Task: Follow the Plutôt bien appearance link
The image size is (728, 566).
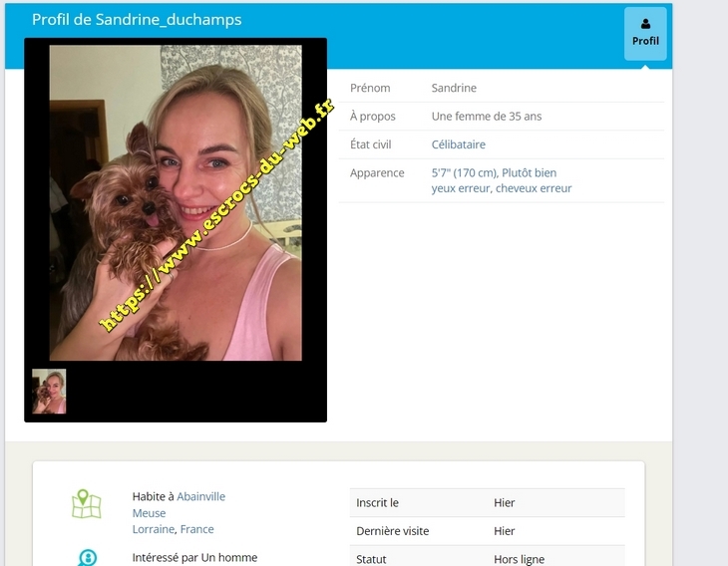Action: pyautogui.click(x=530, y=172)
